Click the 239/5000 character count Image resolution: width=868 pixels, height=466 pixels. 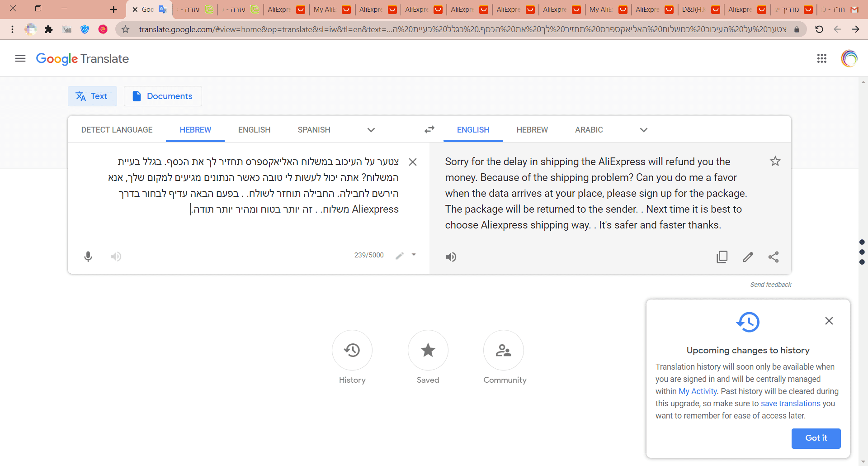coord(369,255)
